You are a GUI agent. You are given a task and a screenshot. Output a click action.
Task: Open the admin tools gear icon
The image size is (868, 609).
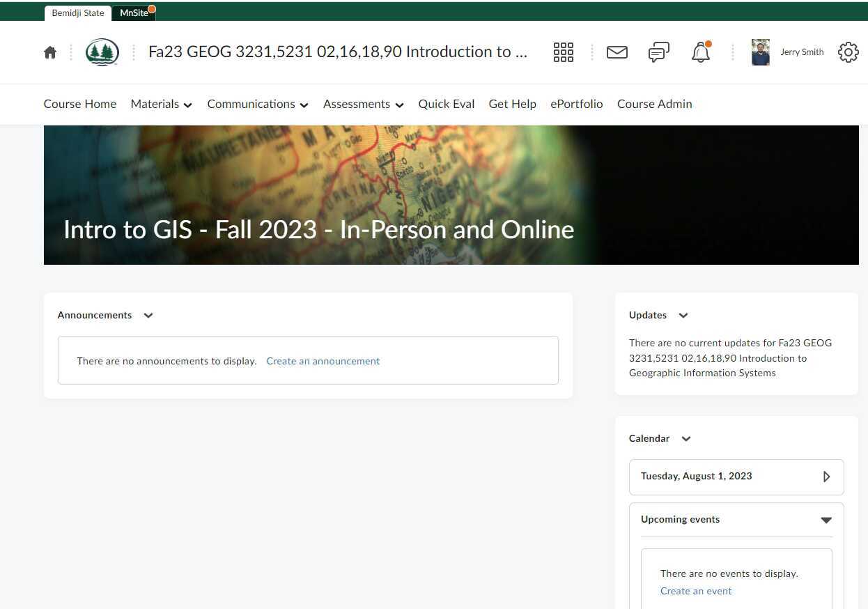click(x=848, y=52)
